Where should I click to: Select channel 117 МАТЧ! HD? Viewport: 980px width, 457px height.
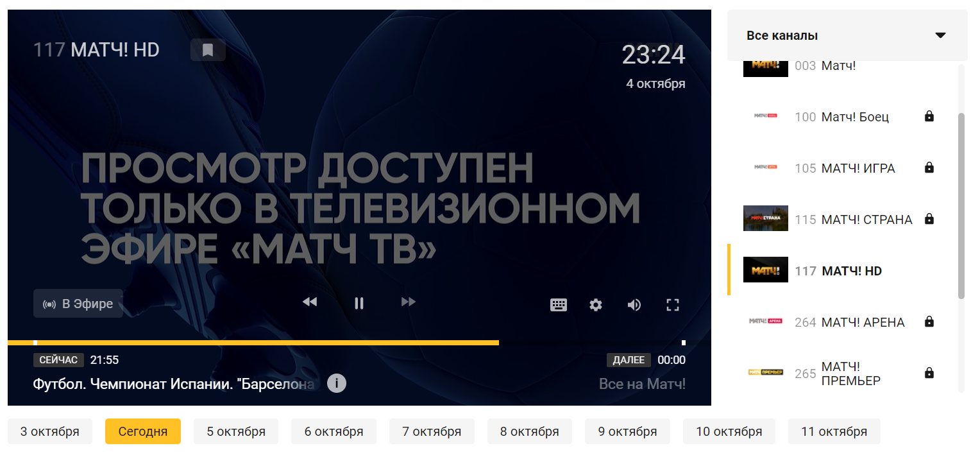[843, 270]
